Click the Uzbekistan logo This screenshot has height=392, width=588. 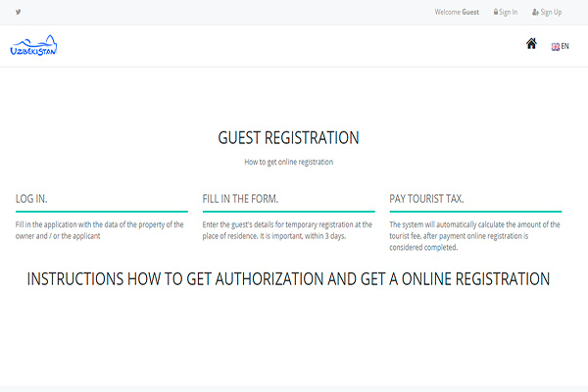(x=35, y=46)
